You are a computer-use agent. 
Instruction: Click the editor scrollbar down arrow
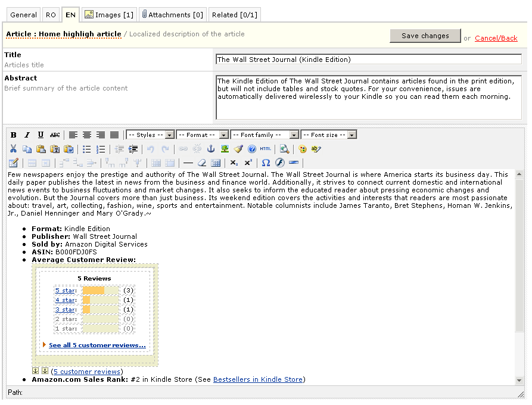pos(519,380)
